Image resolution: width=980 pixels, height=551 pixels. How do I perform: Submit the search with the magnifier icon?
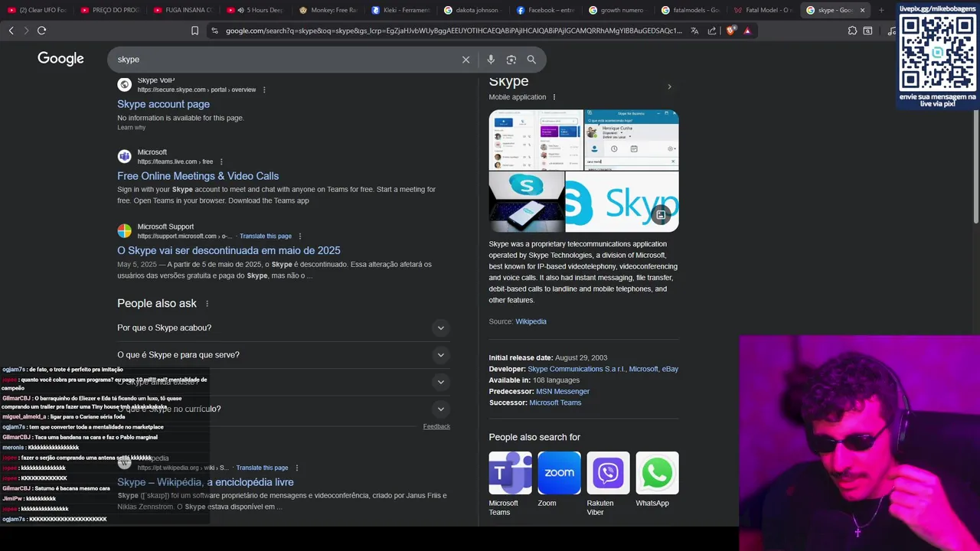pyautogui.click(x=531, y=60)
